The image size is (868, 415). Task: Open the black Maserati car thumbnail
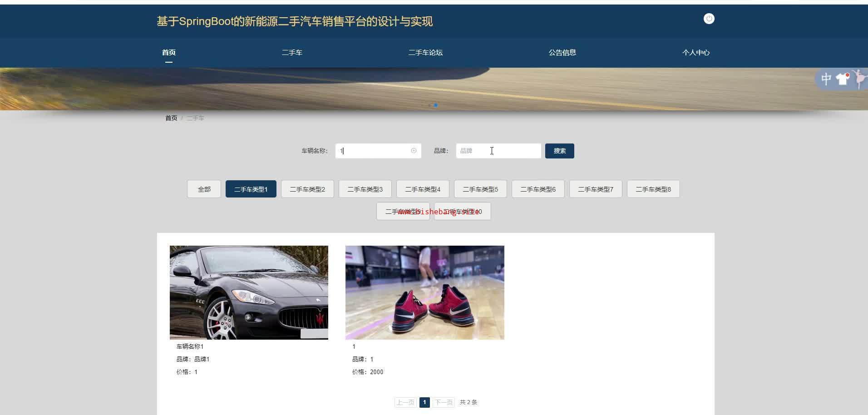[x=249, y=292]
